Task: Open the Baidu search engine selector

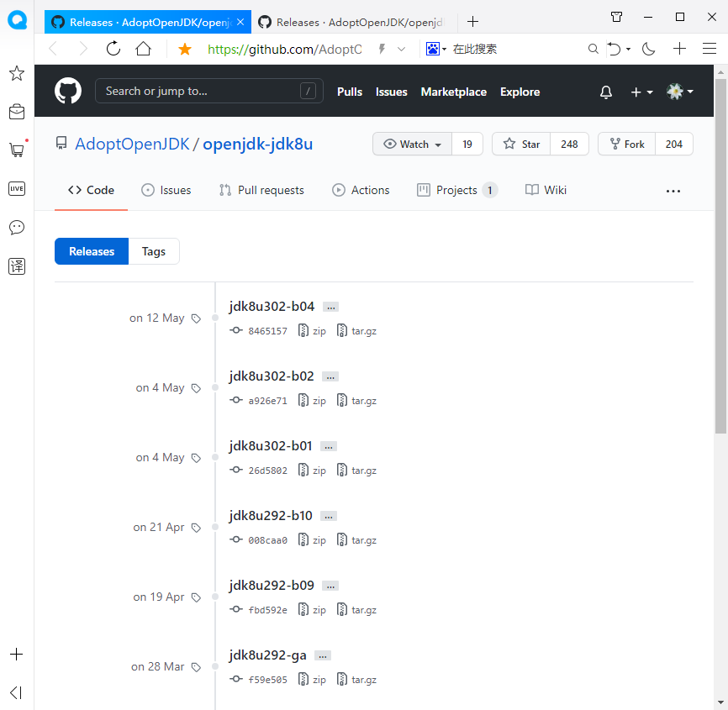Action: point(436,49)
